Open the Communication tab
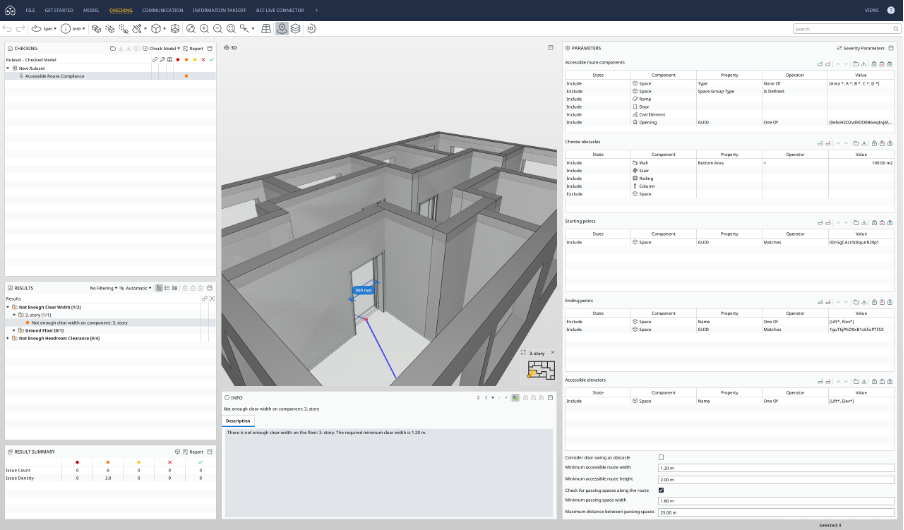 (162, 9)
